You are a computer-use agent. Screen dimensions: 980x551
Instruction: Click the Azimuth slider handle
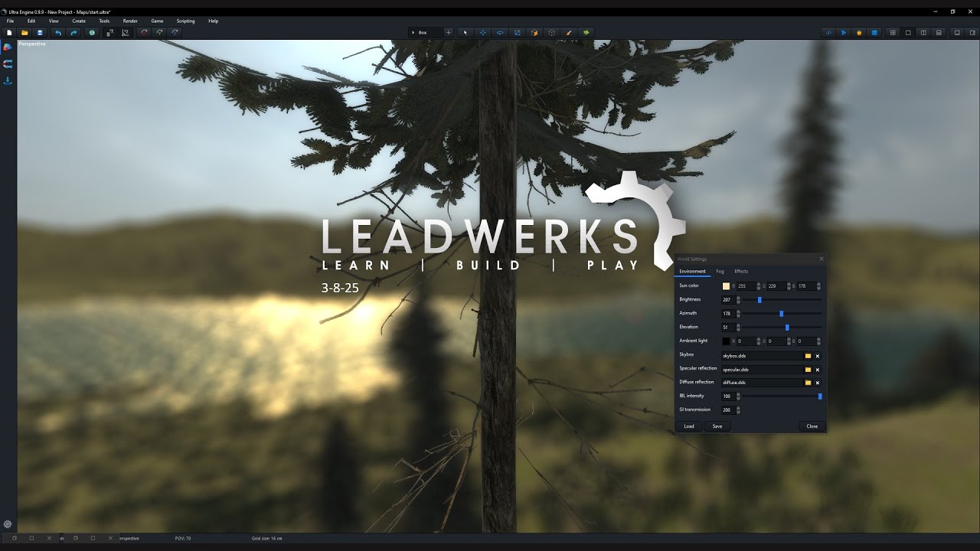click(x=782, y=314)
